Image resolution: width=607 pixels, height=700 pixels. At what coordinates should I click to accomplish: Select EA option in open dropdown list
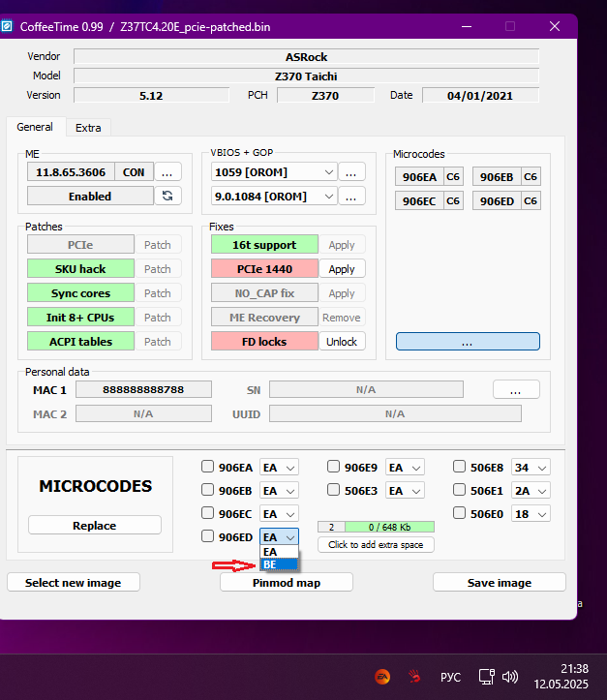[279, 552]
